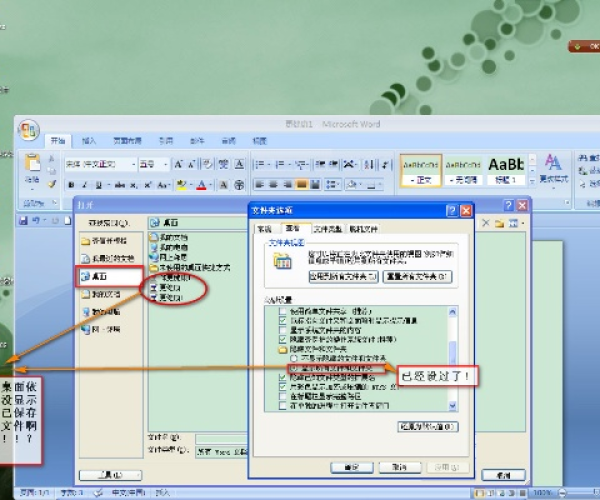Viewport: 600px width, 500px height.
Task: Apply strikethrough (abc) formatting
Action: click(x=120, y=185)
